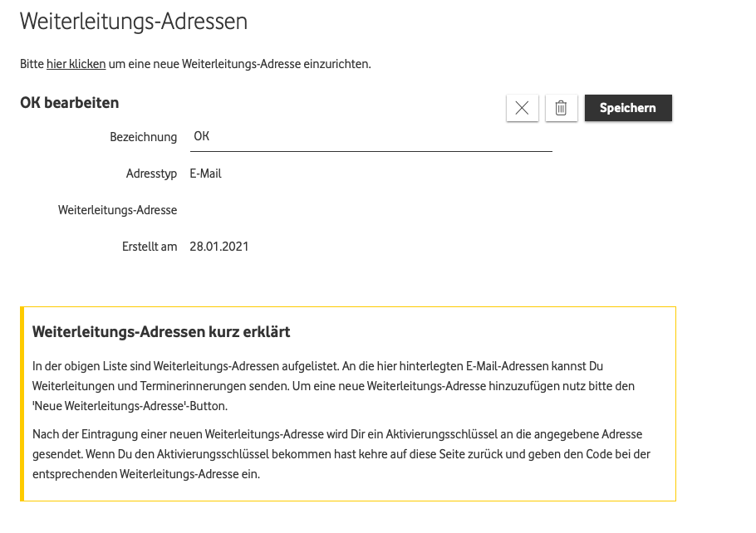Click the trash can icon to delete
This screenshot has width=756, height=533.
561,108
